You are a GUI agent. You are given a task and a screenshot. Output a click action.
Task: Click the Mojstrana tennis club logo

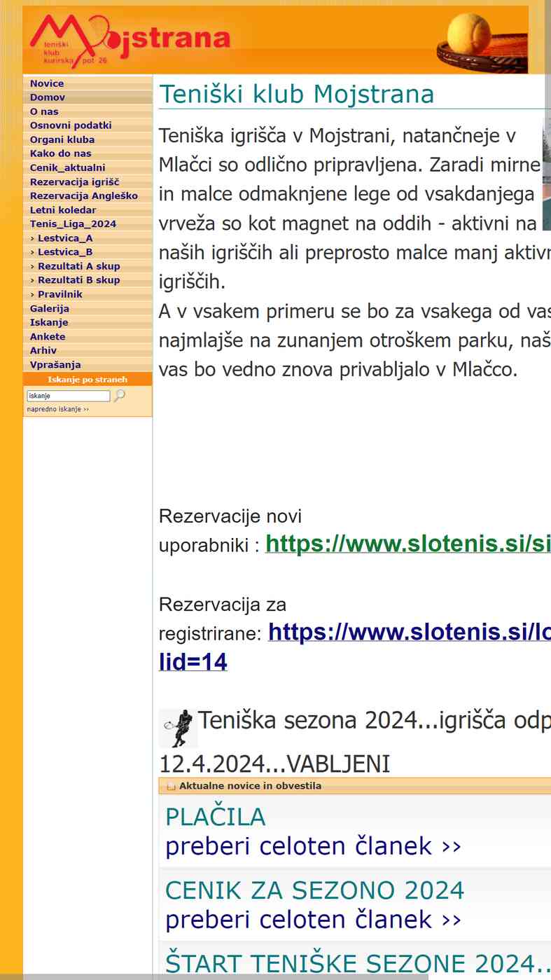coord(130,42)
